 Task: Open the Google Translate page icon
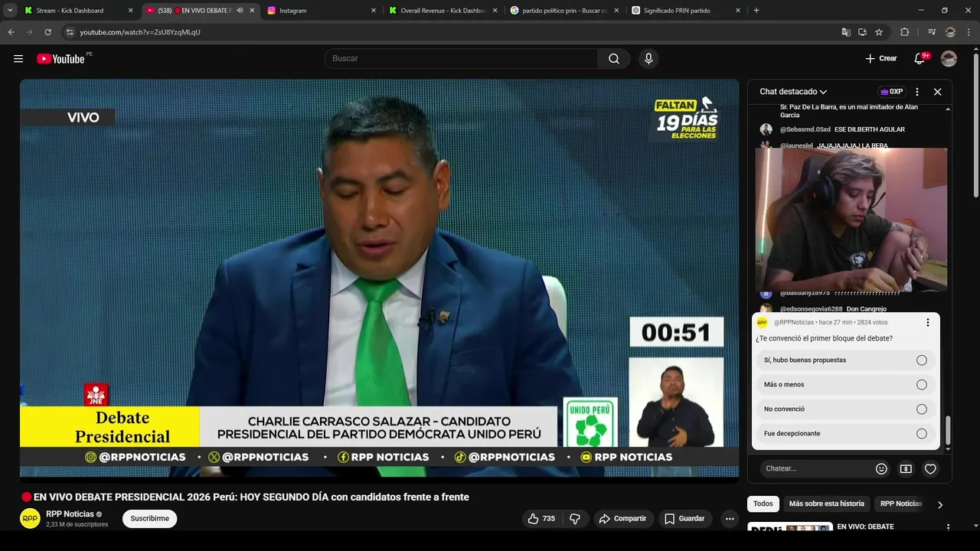tap(846, 32)
